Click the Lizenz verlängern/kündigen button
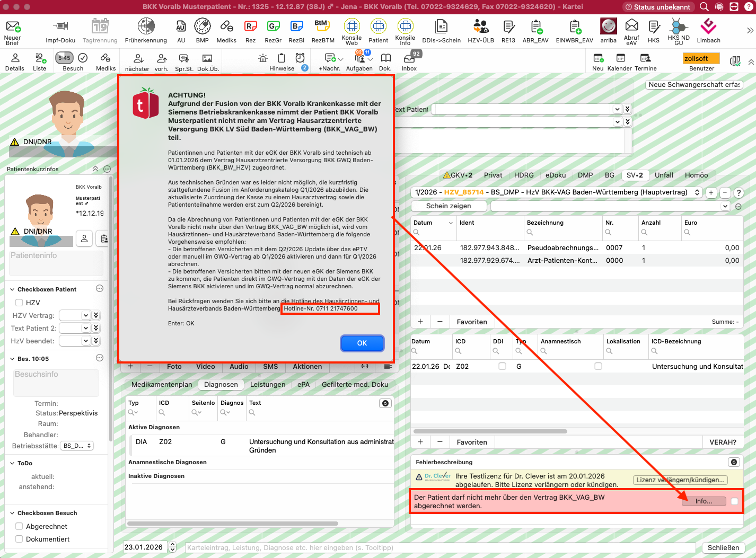 [x=680, y=480]
